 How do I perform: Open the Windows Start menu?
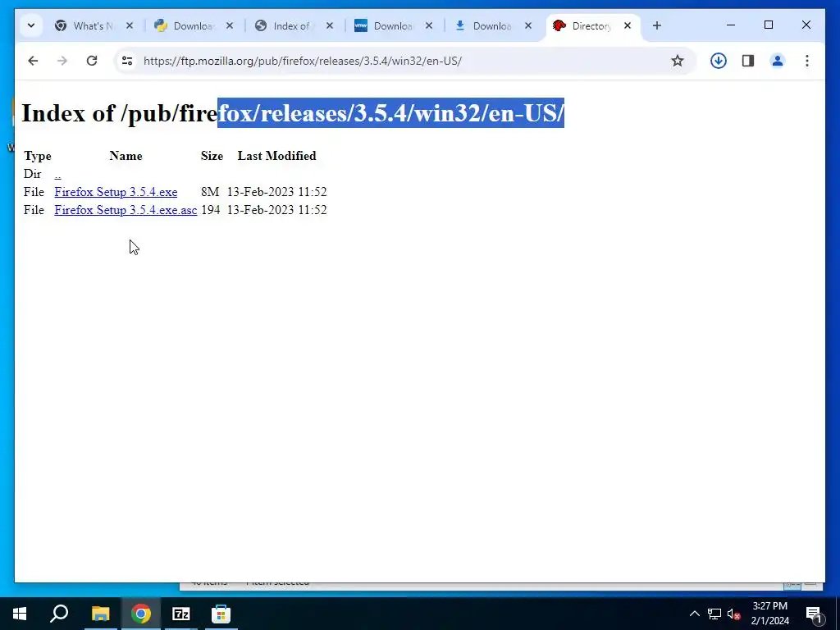(x=20, y=614)
